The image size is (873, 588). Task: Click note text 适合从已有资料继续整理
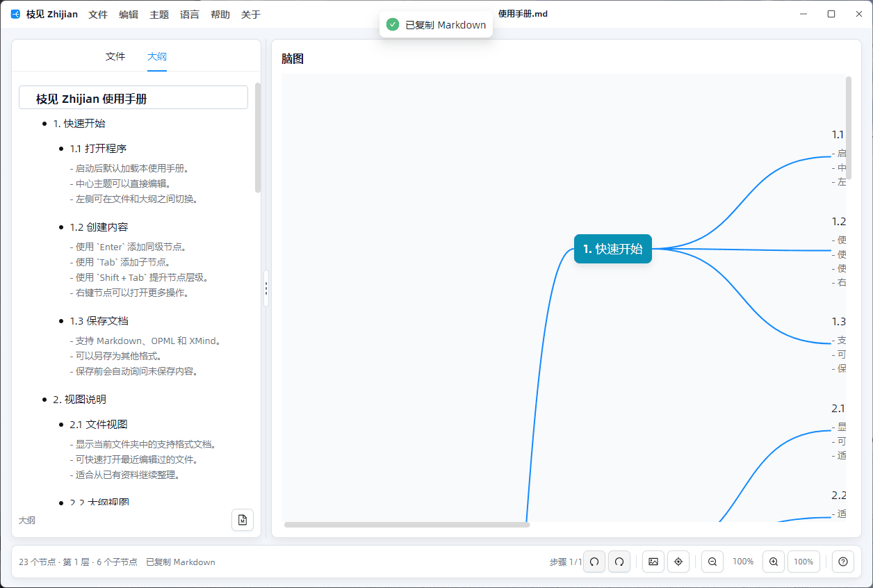pyautogui.click(x=125, y=475)
